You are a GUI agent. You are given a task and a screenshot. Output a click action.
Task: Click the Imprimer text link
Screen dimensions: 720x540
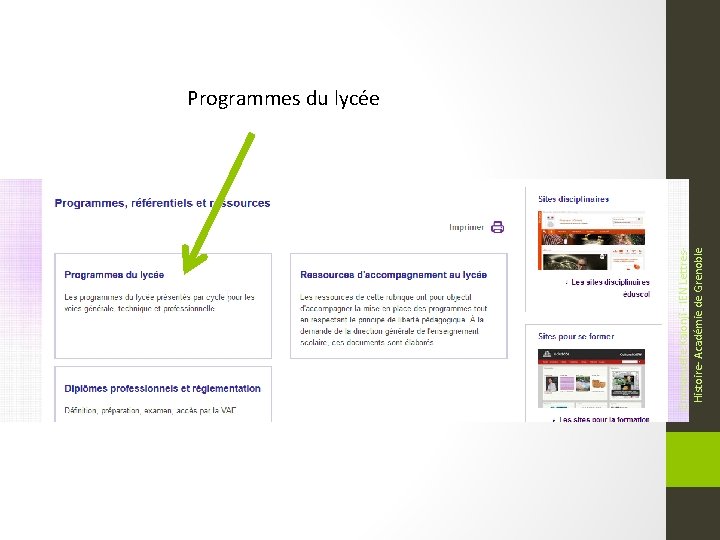pyautogui.click(x=466, y=227)
